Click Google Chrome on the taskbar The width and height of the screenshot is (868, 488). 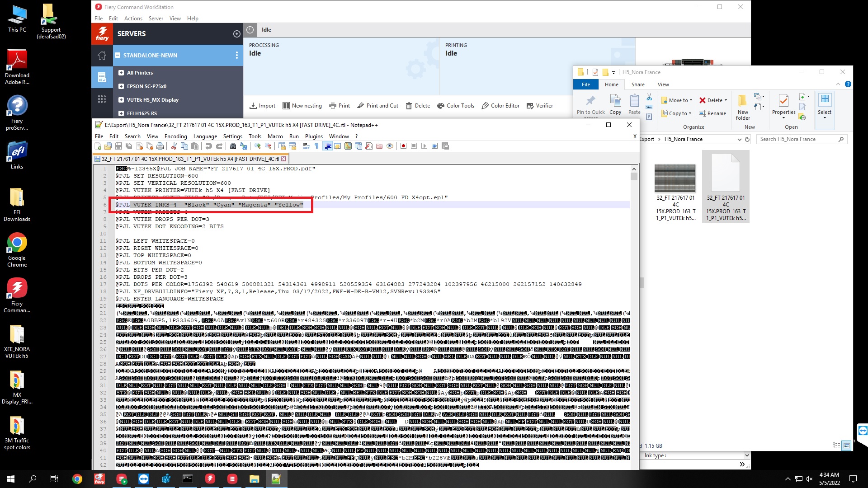pyautogui.click(x=77, y=479)
